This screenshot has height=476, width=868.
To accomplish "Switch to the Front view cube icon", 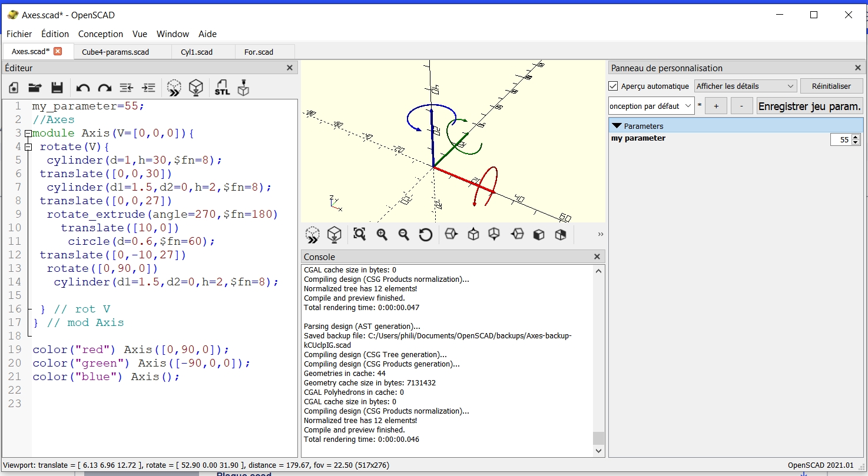I will coord(539,234).
